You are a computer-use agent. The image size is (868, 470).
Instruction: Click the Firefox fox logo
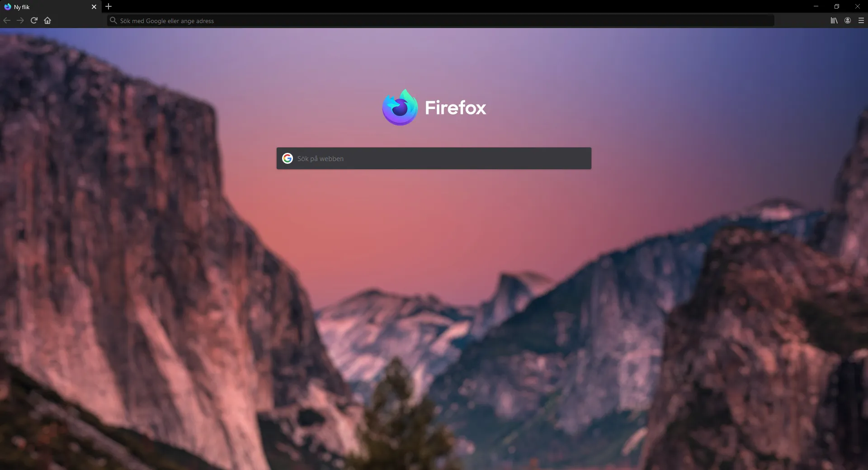click(x=399, y=107)
